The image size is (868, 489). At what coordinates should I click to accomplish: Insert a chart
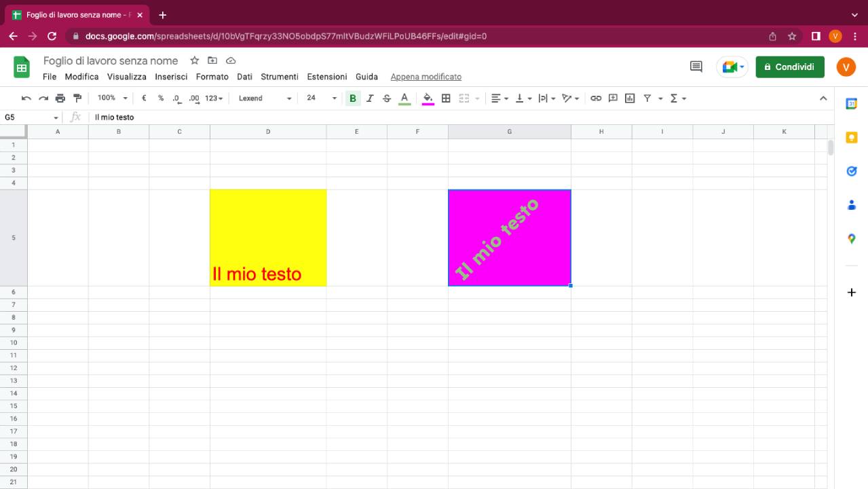coord(630,98)
